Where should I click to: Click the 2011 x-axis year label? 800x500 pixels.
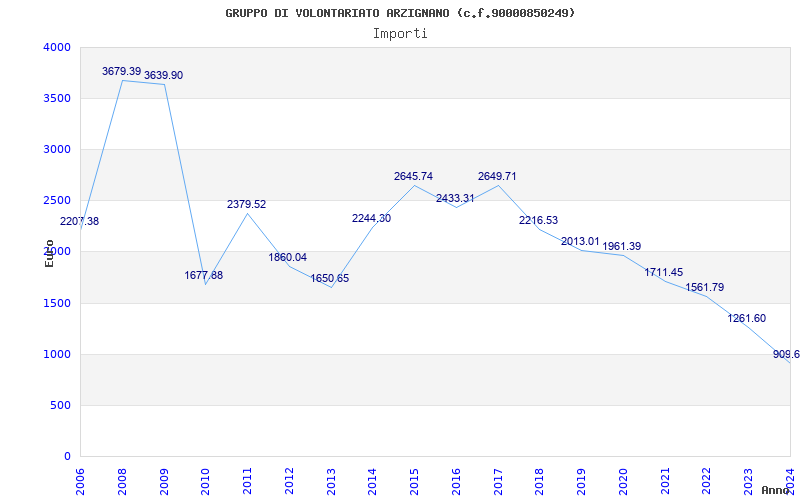tap(247, 482)
